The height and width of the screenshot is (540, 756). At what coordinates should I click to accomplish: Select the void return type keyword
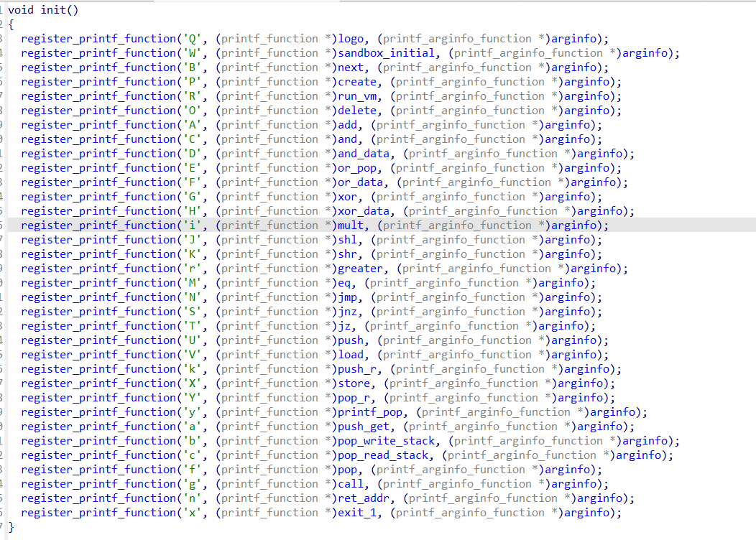click(20, 10)
